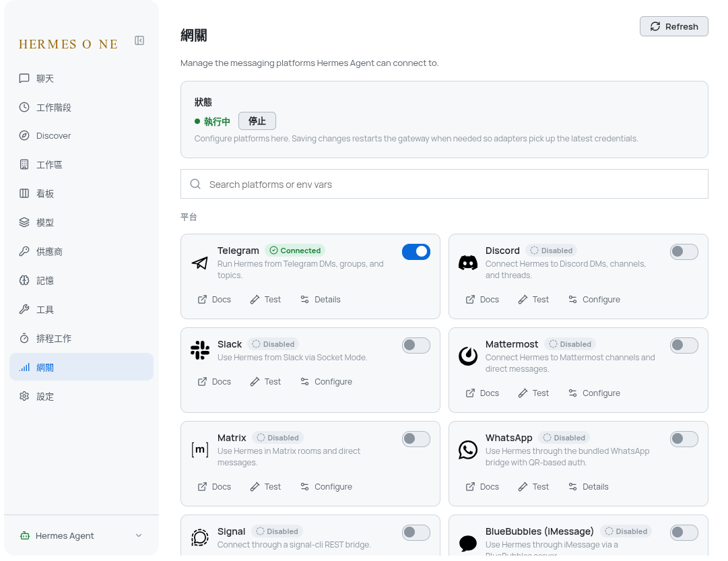728x561 pixels.
Task: Click the key icon beside 供應商
Action: (x=24, y=251)
